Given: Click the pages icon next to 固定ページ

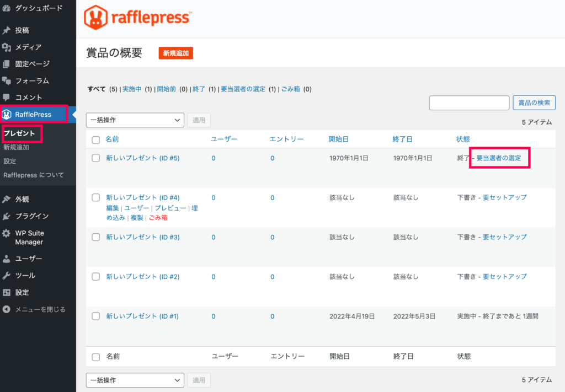Looking at the screenshot, I should click(6, 64).
